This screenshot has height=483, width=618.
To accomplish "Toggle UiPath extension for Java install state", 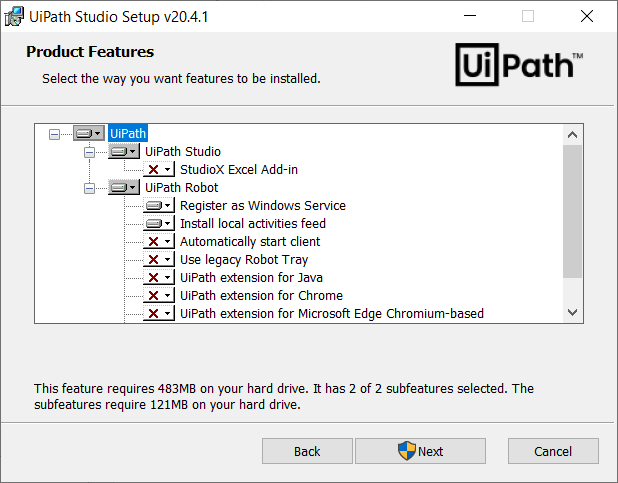I will point(158,277).
